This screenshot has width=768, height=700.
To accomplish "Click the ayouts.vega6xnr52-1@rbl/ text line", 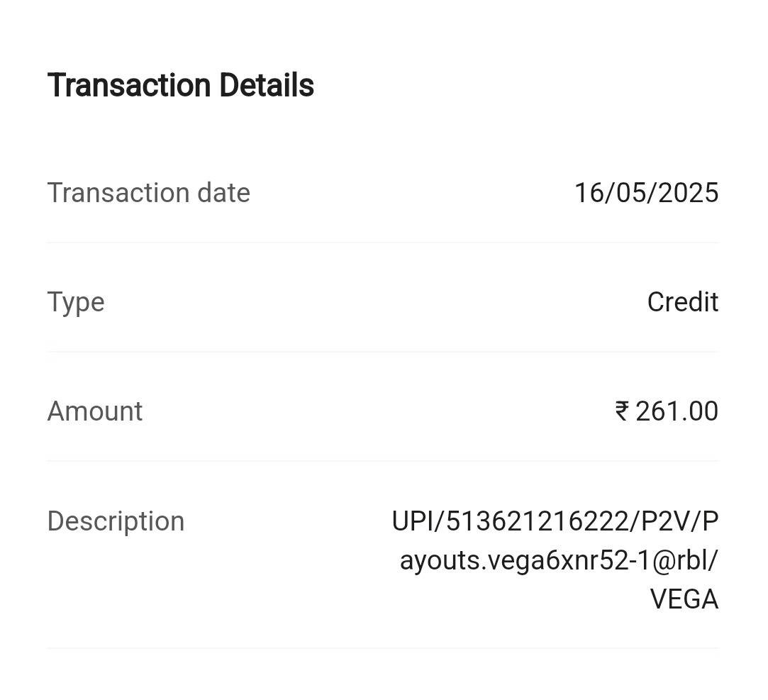I will (x=559, y=560).
